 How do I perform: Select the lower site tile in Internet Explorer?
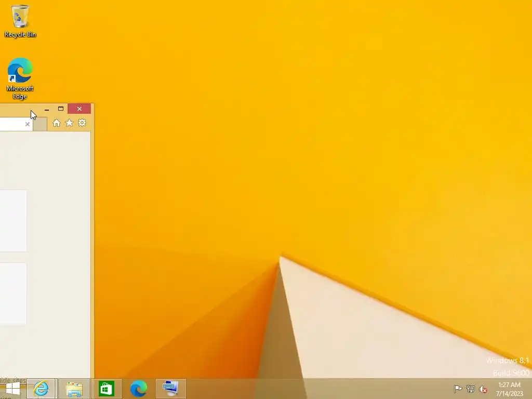pos(13,294)
